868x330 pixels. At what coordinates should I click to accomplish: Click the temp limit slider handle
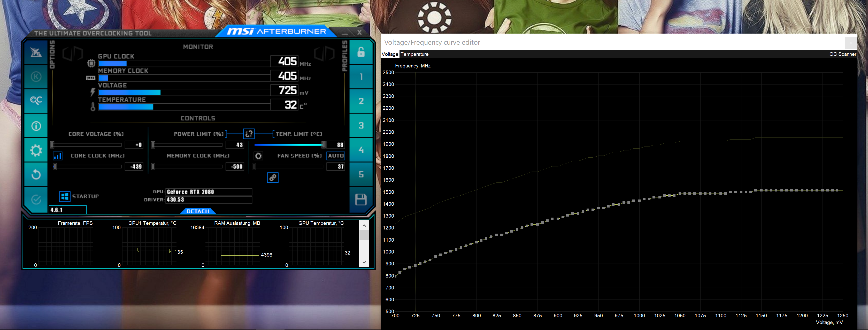[x=323, y=145]
